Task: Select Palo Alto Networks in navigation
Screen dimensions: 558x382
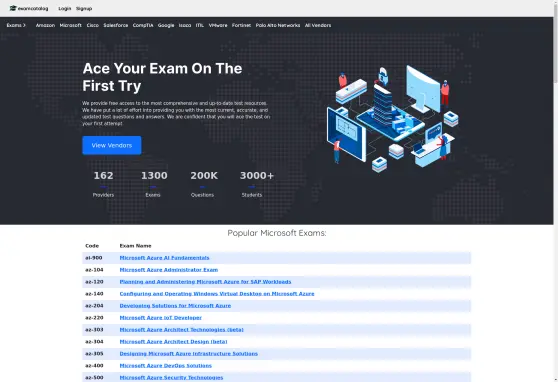Action: pyautogui.click(x=278, y=25)
